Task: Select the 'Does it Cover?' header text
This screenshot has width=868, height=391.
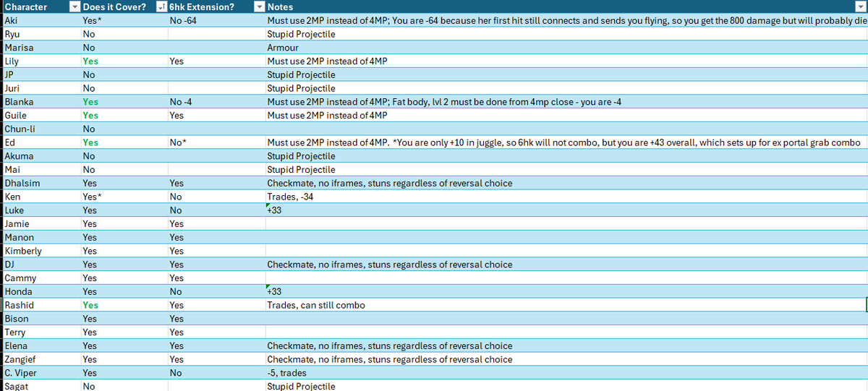Action: click(x=114, y=7)
